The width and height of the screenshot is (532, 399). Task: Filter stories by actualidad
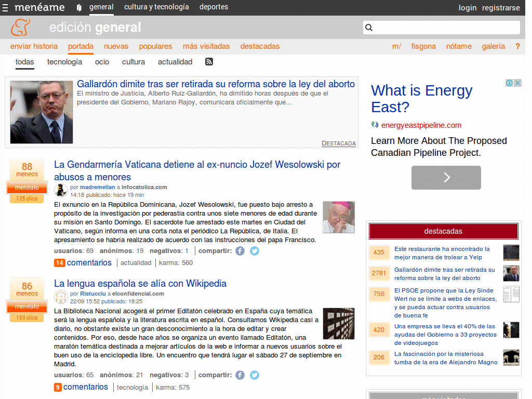[175, 62]
